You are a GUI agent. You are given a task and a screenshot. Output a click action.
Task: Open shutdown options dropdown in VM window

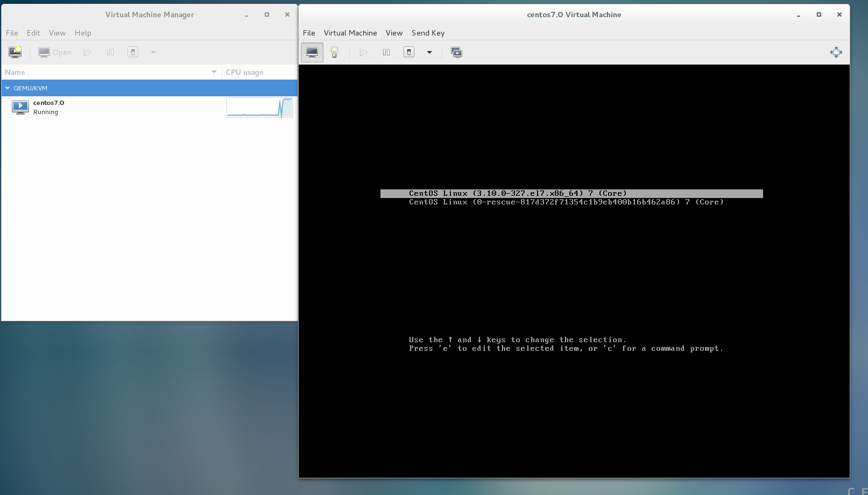click(429, 52)
